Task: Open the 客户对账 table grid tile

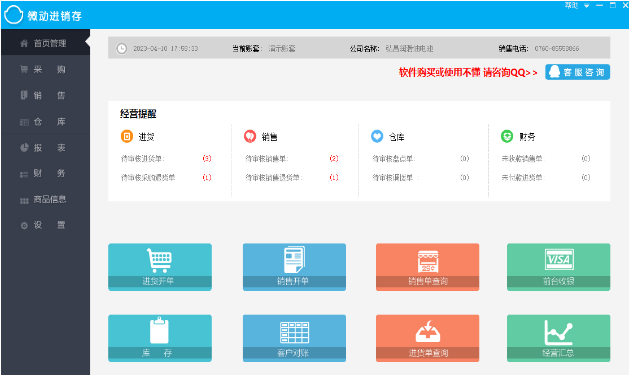Action: tap(294, 338)
